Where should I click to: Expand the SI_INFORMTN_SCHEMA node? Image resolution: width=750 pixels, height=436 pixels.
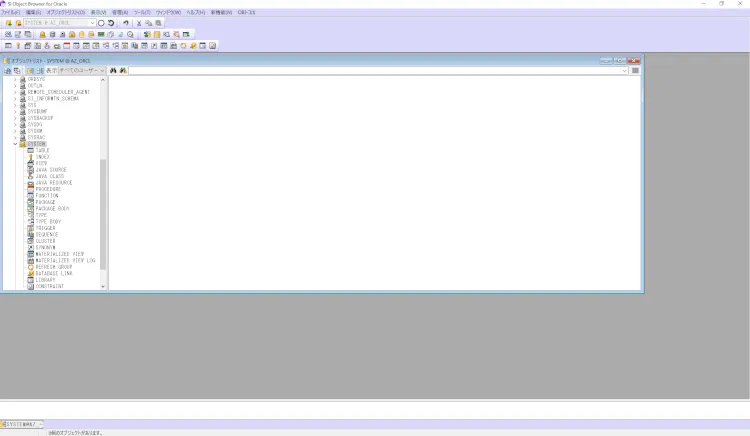(x=15, y=98)
